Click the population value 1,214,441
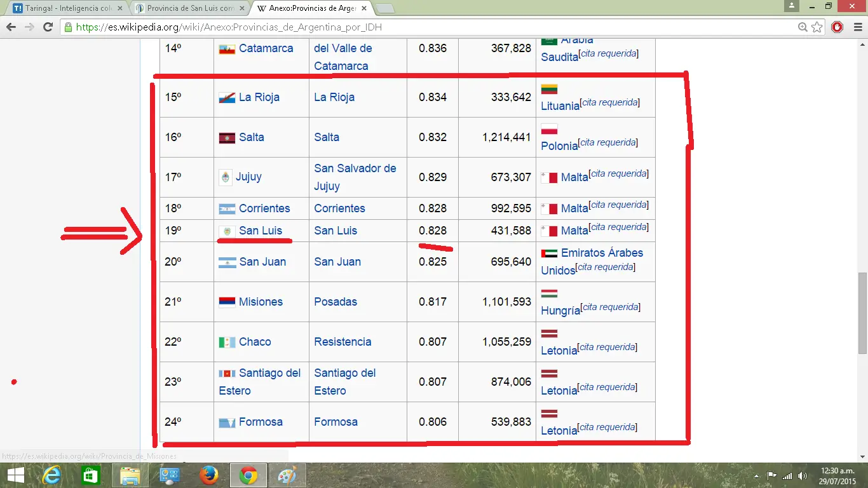The width and height of the screenshot is (868, 488). [x=506, y=137]
